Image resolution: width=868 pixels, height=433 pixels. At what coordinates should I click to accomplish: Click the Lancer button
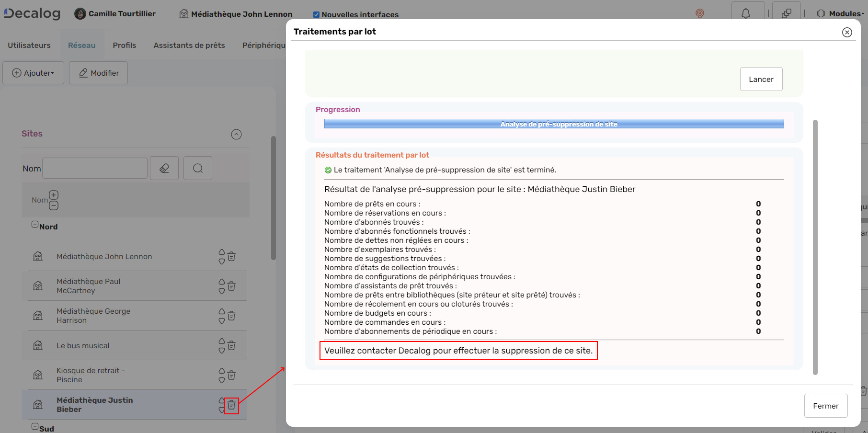tap(761, 79)
